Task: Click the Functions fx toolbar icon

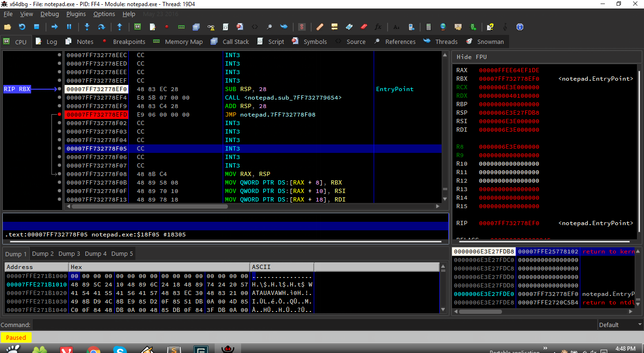Action: click(378, 27)
